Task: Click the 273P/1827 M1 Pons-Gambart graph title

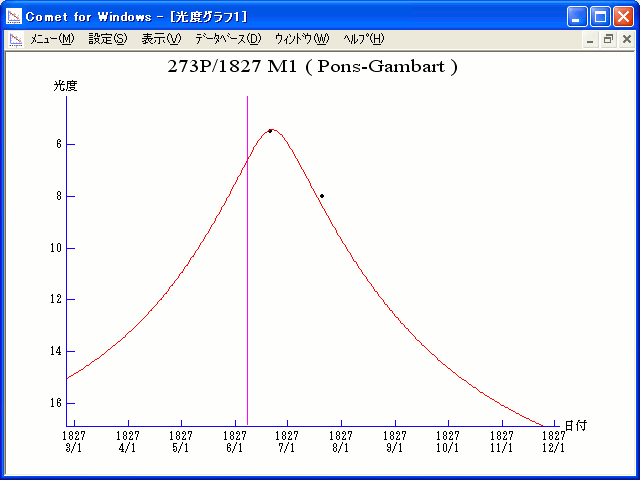Action: [x=315, y=67]
